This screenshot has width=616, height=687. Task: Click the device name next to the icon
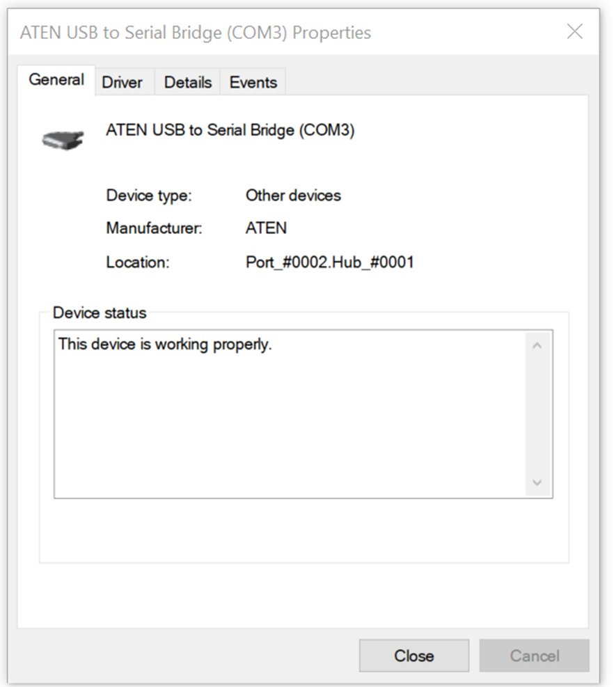pyautogui.click(x=230, y=130)
